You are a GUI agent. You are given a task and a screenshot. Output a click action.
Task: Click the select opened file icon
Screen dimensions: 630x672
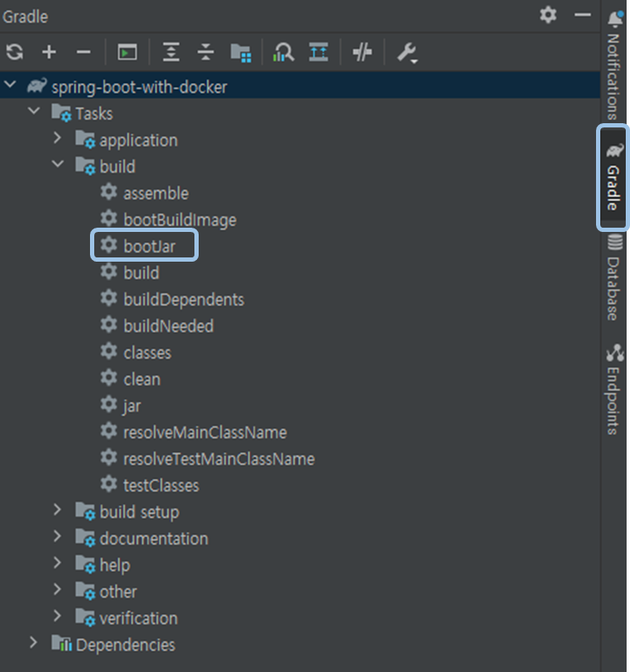coord(318,53)
